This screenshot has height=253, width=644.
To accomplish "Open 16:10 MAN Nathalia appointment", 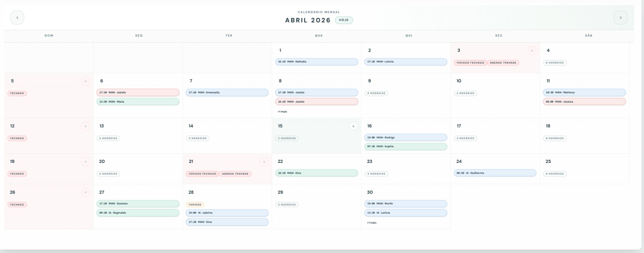I will 316,62.
